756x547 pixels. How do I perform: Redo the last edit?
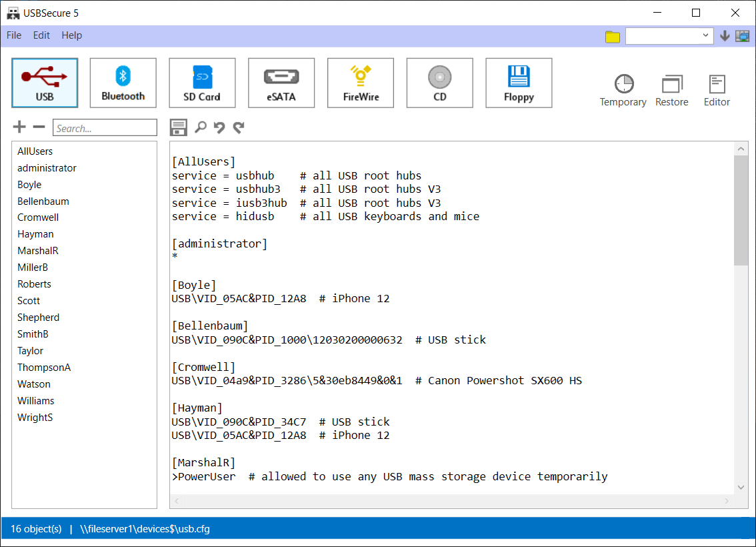point(239,127)
